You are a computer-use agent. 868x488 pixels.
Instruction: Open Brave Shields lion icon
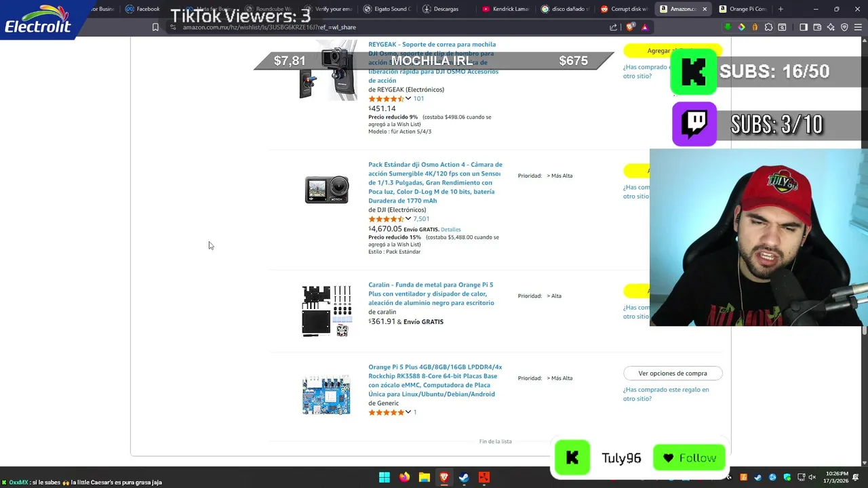631,27
